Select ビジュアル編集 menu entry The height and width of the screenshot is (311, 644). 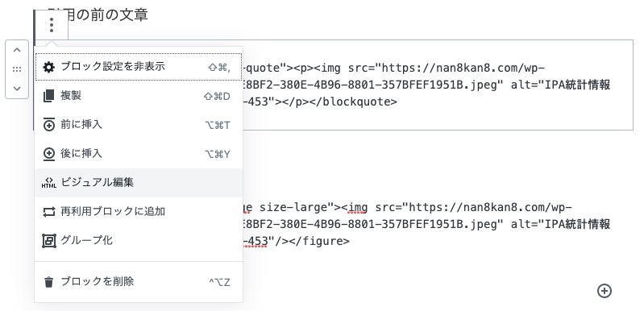tap(139, 183)
